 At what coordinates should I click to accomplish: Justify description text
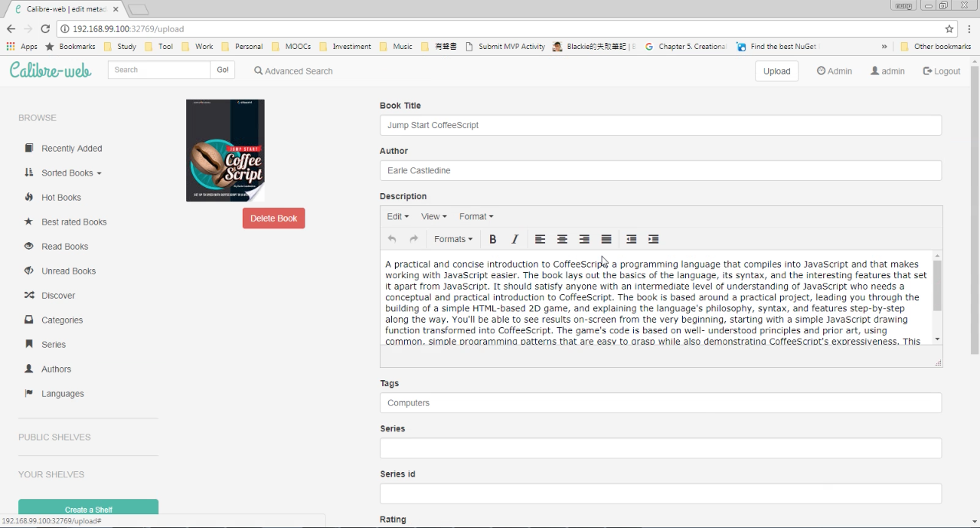click(x=606, y=239)
